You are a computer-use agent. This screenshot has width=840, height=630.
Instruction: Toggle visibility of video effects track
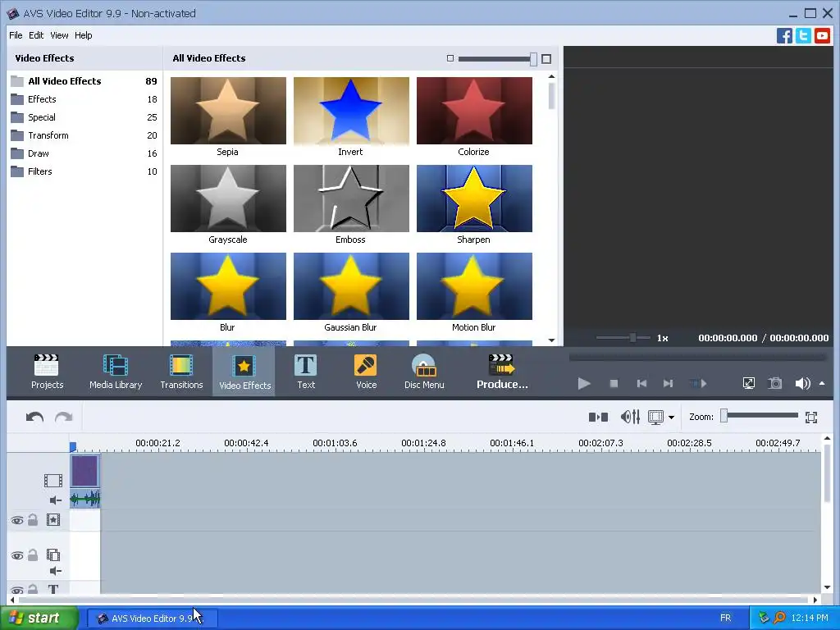tap(17, 520)
